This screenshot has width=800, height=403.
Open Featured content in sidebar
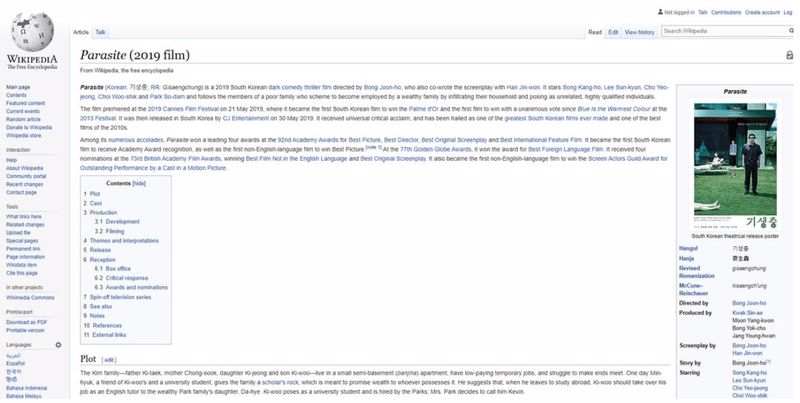(x=26, y=103)
